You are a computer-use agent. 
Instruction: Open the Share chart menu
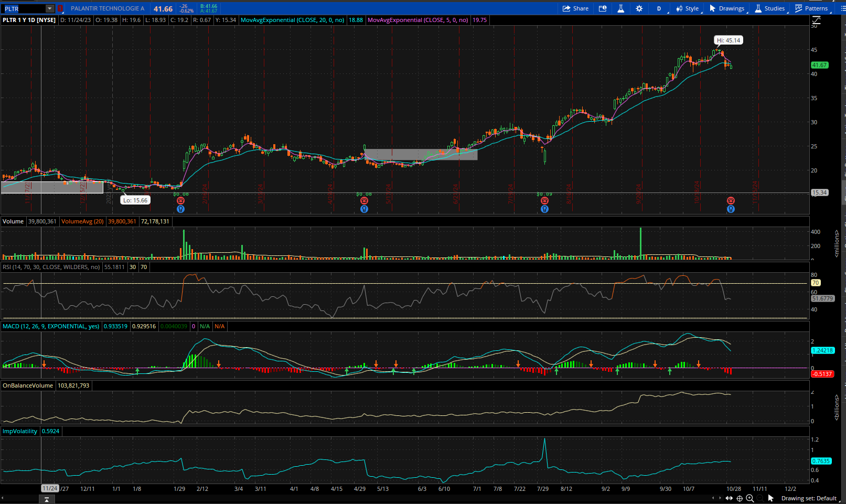575,8
